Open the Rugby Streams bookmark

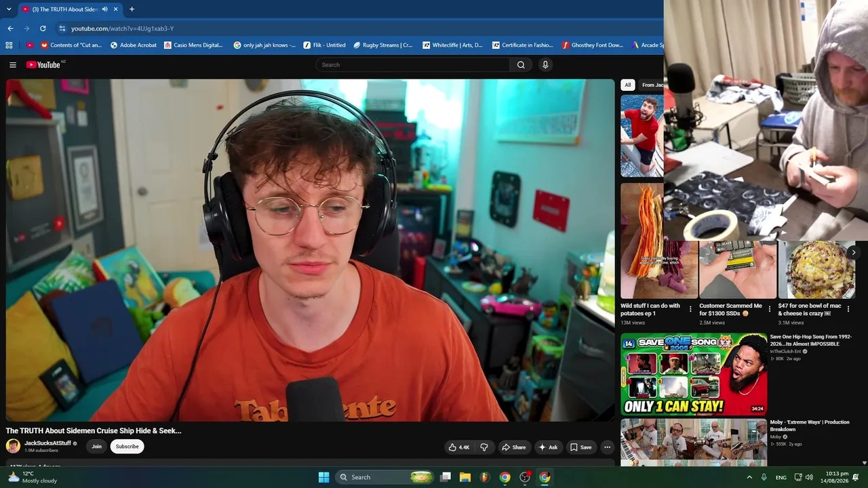point(383,45)
